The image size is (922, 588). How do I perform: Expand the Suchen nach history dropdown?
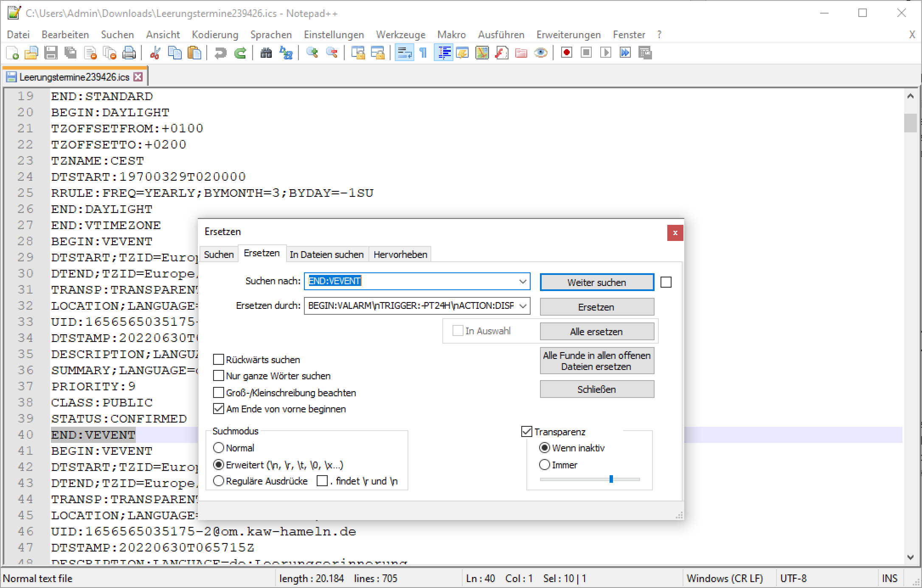click(x=523, y=281)
